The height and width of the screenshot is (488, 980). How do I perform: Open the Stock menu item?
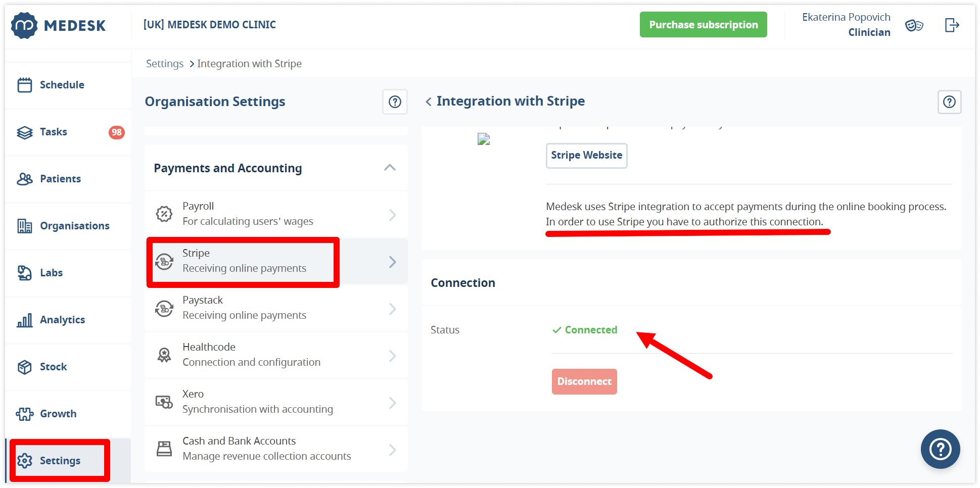[x=68, y=367]
